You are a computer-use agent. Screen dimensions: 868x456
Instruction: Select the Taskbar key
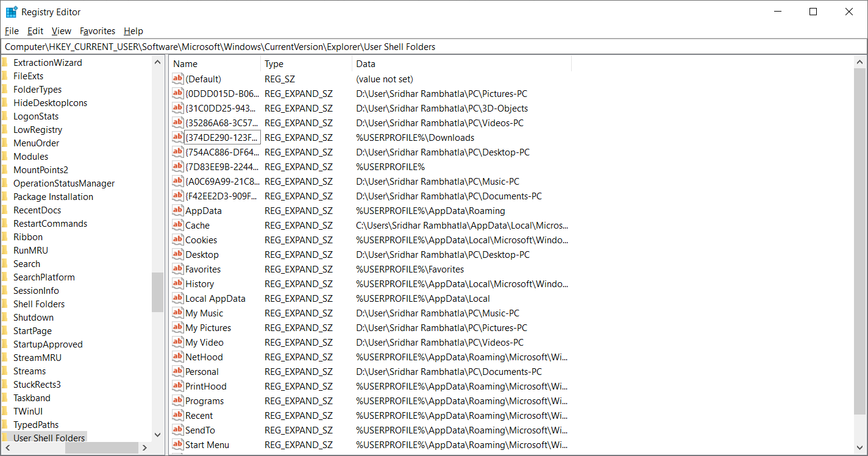tap(32, 398)
